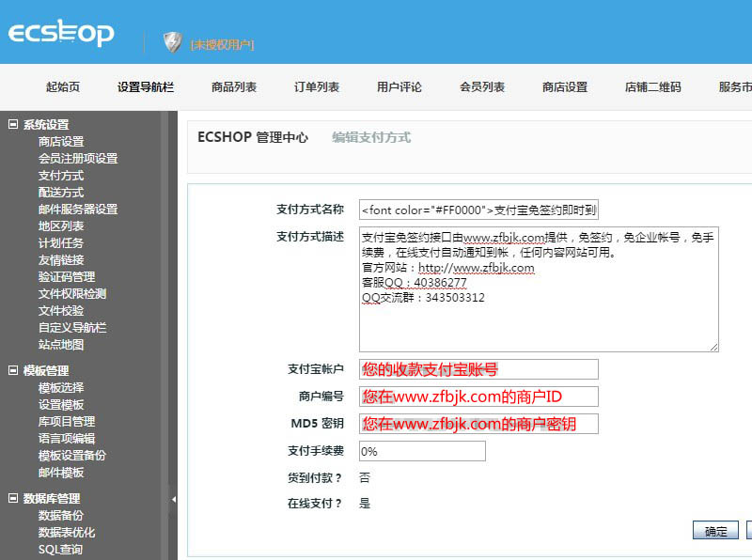Open 支付方式 in the sidebar

click(x=61, y=176)
